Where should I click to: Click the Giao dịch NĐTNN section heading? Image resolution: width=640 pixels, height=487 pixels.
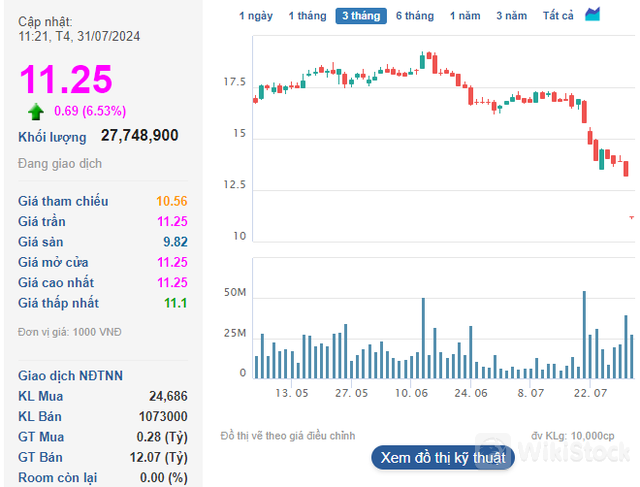[71, 375]
